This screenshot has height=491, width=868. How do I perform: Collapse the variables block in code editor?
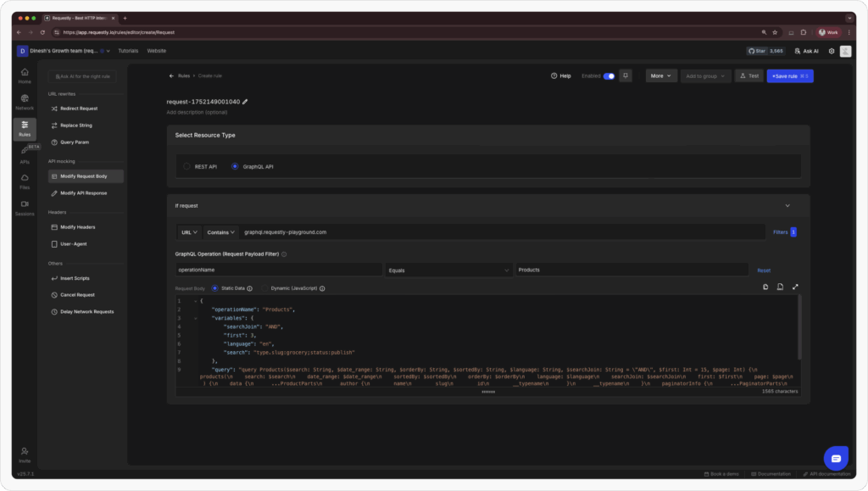point(196,318)
